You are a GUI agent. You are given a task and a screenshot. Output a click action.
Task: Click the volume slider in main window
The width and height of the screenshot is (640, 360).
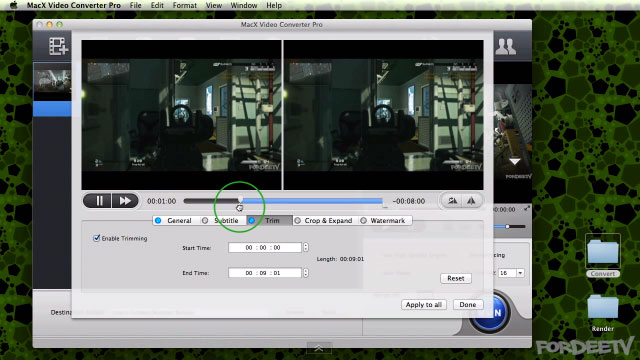coord(509,226)
